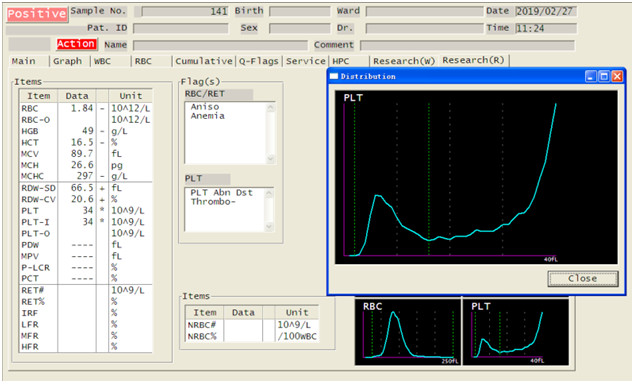Click the NRBC# item row

coord(252,325)
